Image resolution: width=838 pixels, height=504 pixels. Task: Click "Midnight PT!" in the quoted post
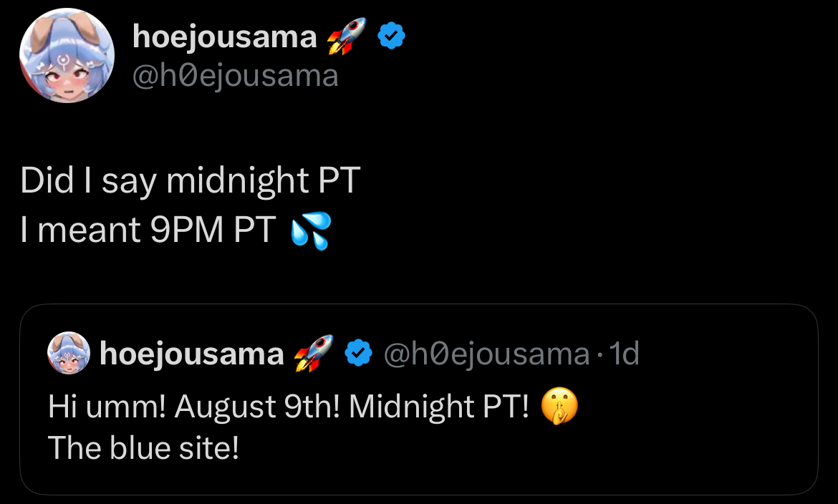coord(439,407)
